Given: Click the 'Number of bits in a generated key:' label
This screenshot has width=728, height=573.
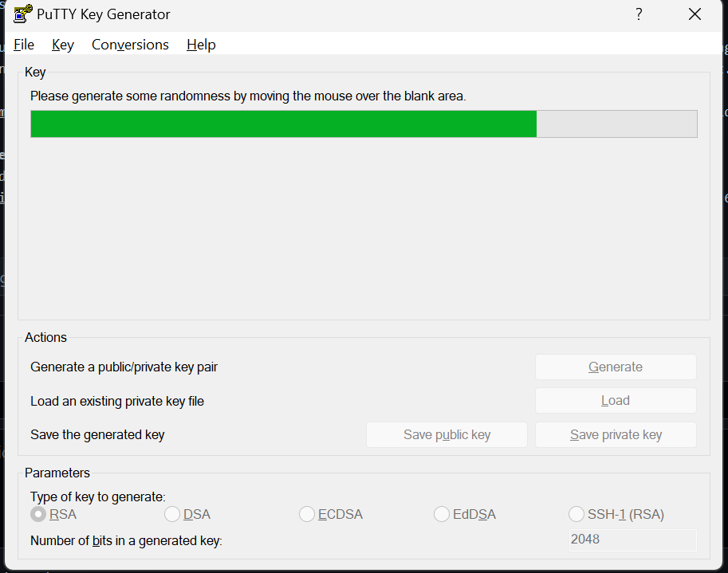Looking at the screenshot, I should click(126, 540).
